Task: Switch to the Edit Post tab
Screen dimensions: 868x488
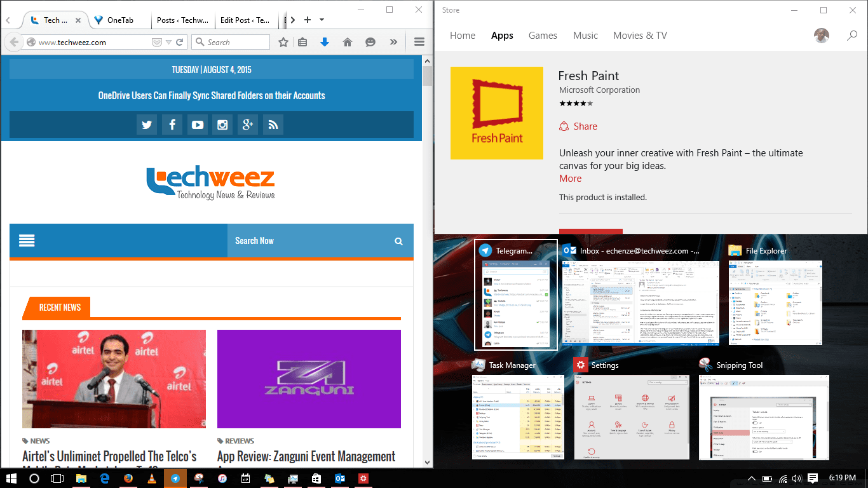Action: point(245,20)
